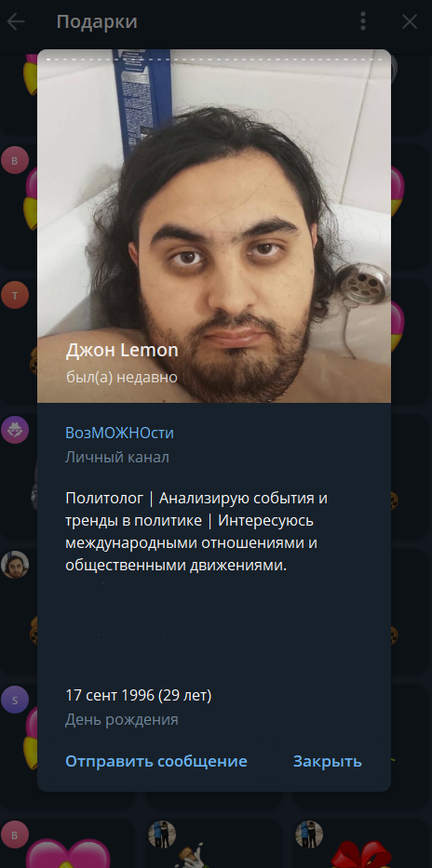Click the Подарки header title
The width and height of the screenshot is (432, 868).
97,21
